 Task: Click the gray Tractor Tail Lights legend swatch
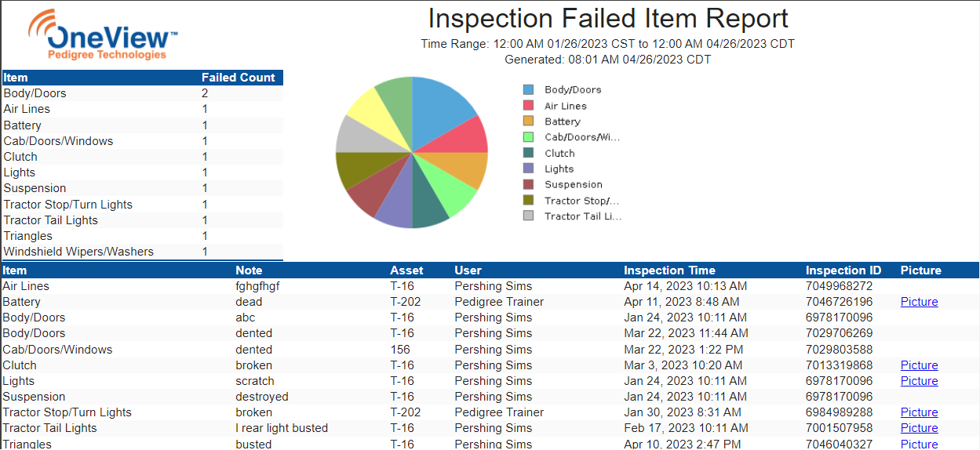tap(528, 216)
